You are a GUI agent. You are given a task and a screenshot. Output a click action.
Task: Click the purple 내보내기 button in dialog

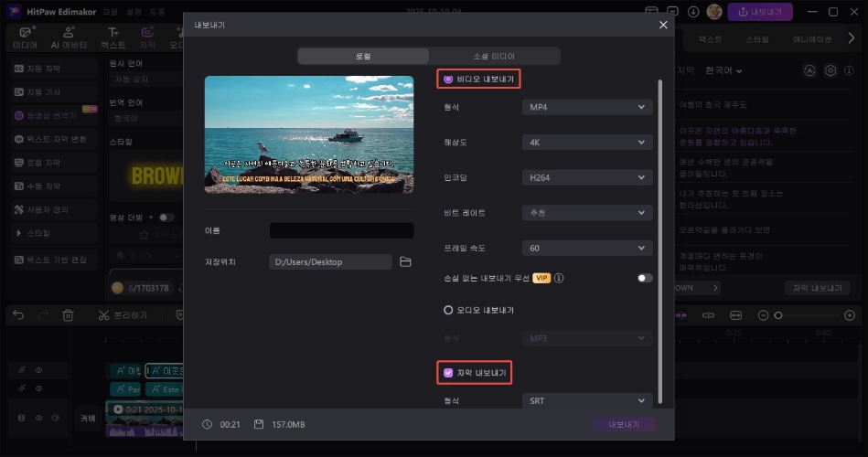point(624,424)
